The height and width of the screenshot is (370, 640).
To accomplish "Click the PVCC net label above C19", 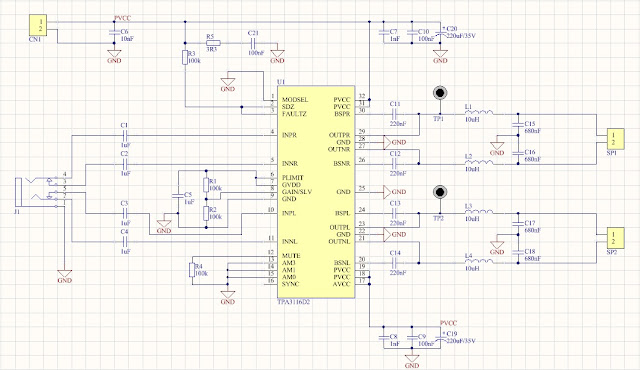I will pyautogui.click(x=448, y=323).
